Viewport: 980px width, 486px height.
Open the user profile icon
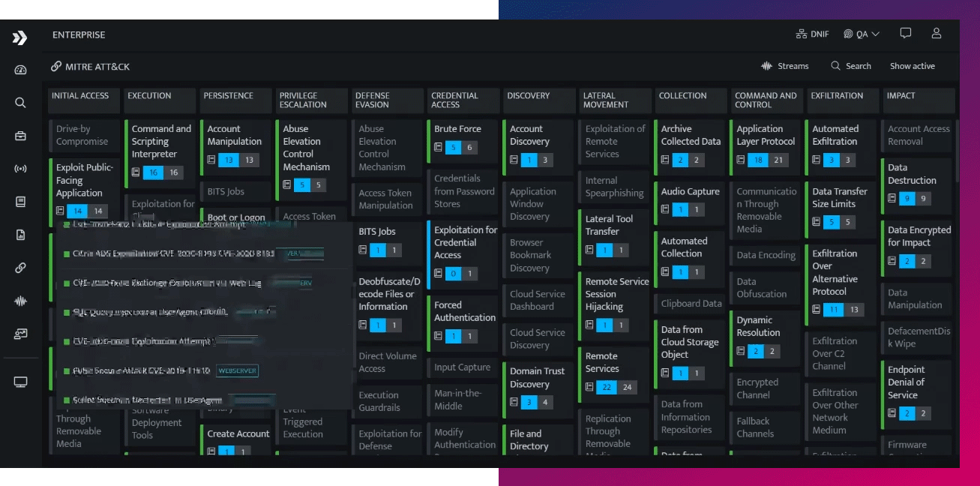click(x=937, y=34)
